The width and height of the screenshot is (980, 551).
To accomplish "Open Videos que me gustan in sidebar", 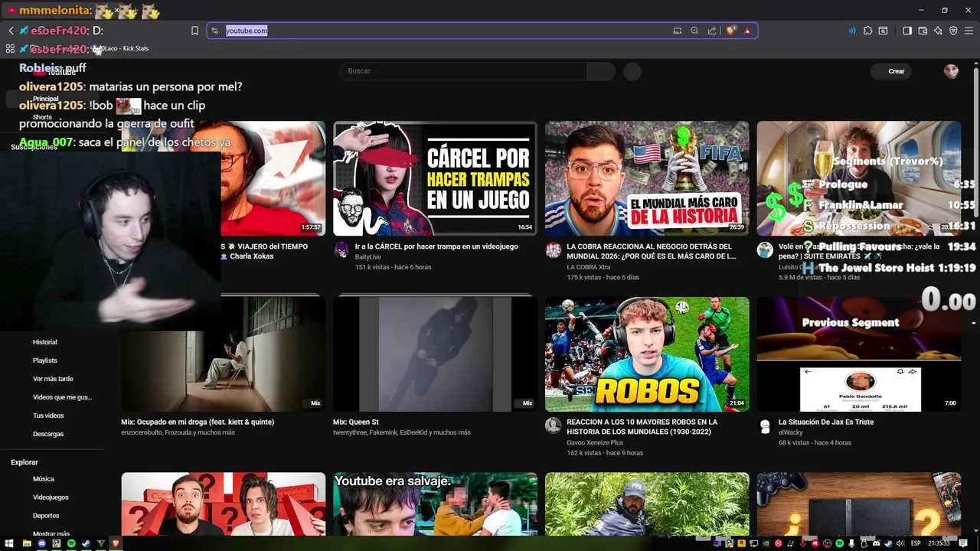I will coord(62,397).
